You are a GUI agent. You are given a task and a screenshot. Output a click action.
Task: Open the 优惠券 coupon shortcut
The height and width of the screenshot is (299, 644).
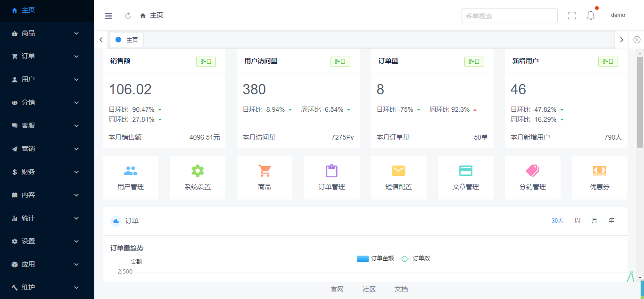[x=599, y=171]
